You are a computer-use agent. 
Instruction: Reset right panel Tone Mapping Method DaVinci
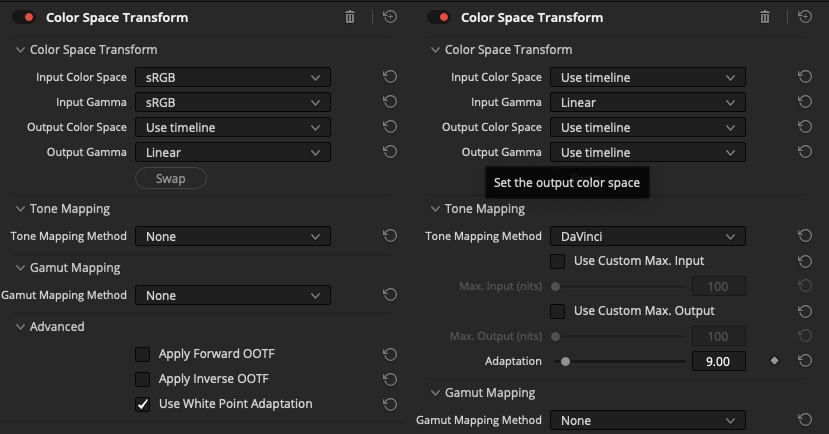[805, 236]
